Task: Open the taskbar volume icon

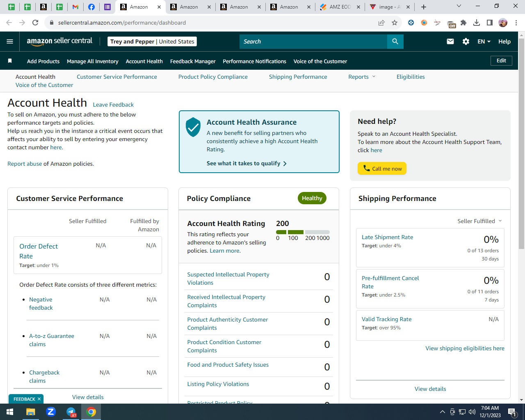Action: [x=472, y=412]
